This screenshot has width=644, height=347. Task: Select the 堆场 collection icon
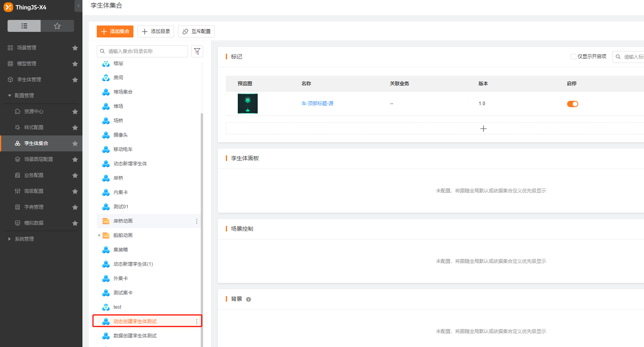[x=106, y=106]
